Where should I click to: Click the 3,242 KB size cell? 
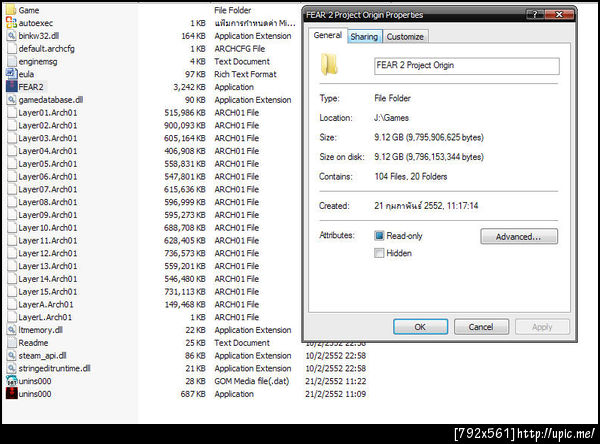[189, 87]
